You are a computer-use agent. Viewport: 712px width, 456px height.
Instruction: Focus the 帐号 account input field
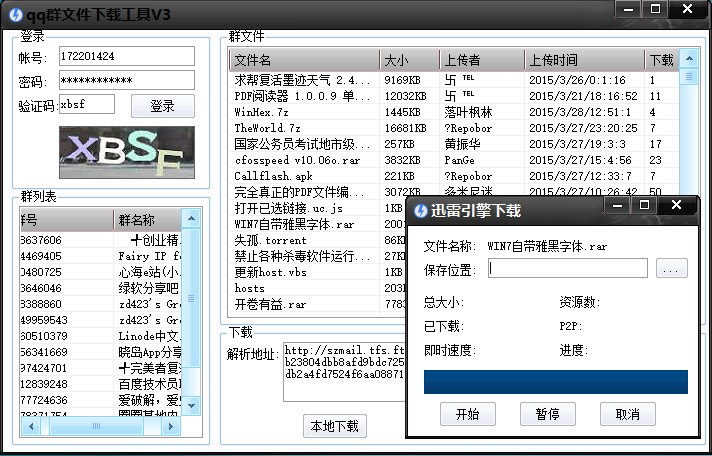[127, 56]
